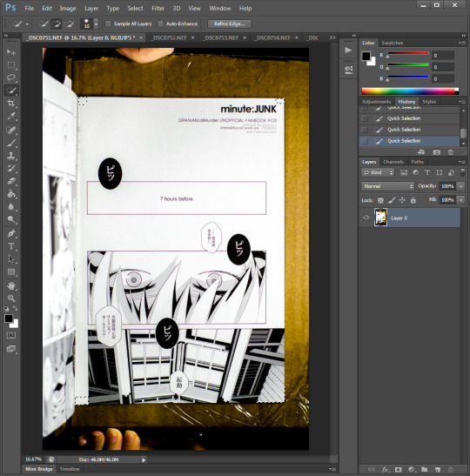Select the Pen tool
Image resolution: width=470 pixels, height=476 pixels.
11,233
